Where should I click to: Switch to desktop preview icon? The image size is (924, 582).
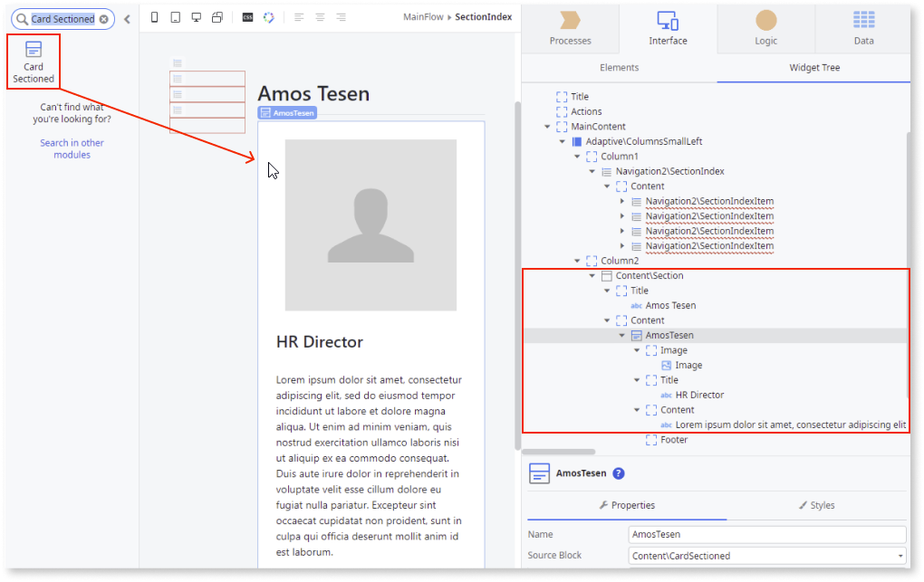coord(196,17)
